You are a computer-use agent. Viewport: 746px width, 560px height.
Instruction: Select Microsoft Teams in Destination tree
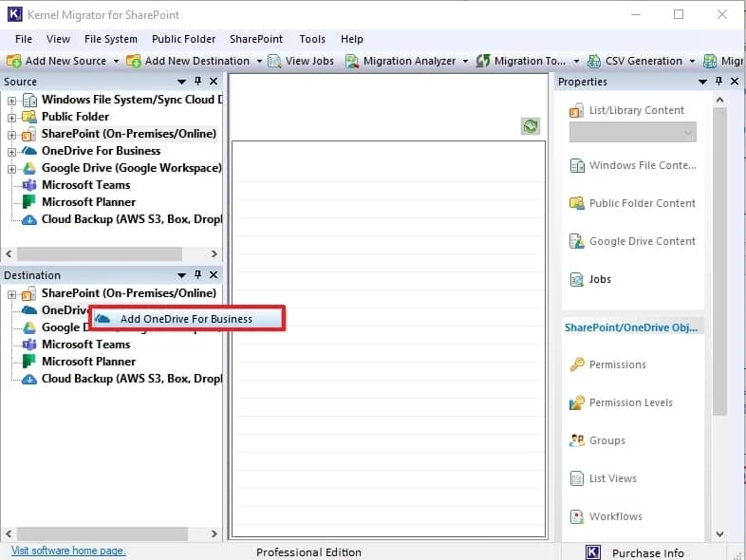coord(85,345)
